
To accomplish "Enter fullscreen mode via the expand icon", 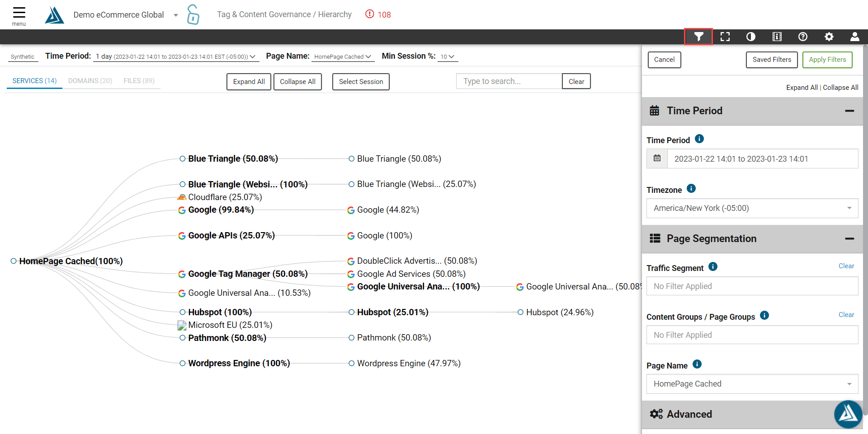I will (725, 37).
